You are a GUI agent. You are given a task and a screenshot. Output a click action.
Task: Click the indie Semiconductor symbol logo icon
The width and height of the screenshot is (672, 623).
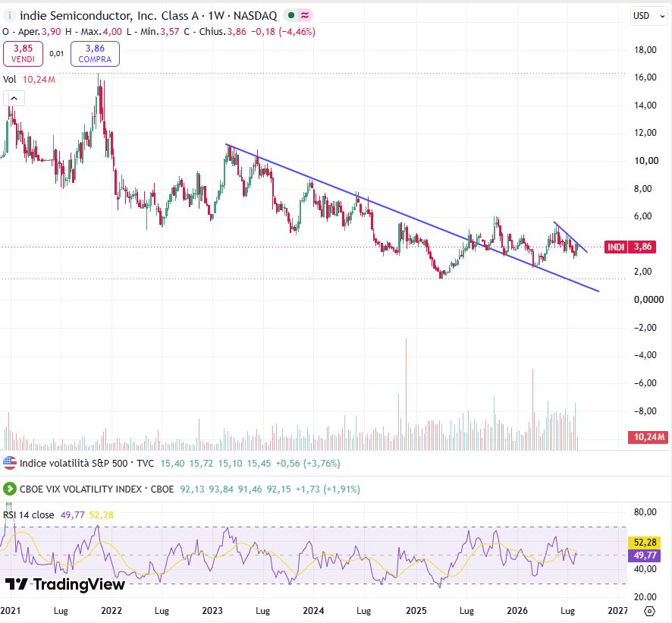(9, 16)
